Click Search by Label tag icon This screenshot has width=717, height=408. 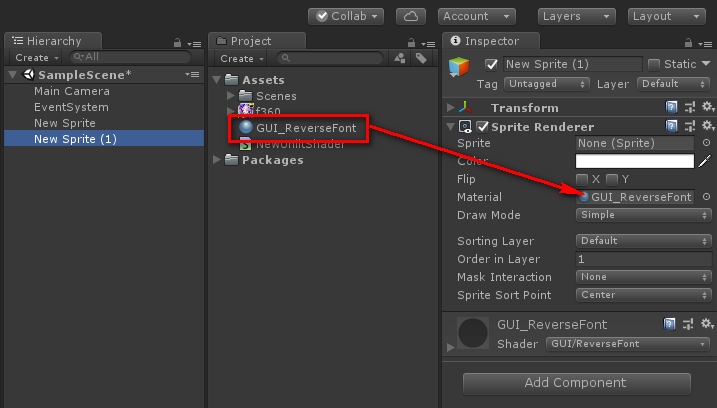click(x=421, y=58)
